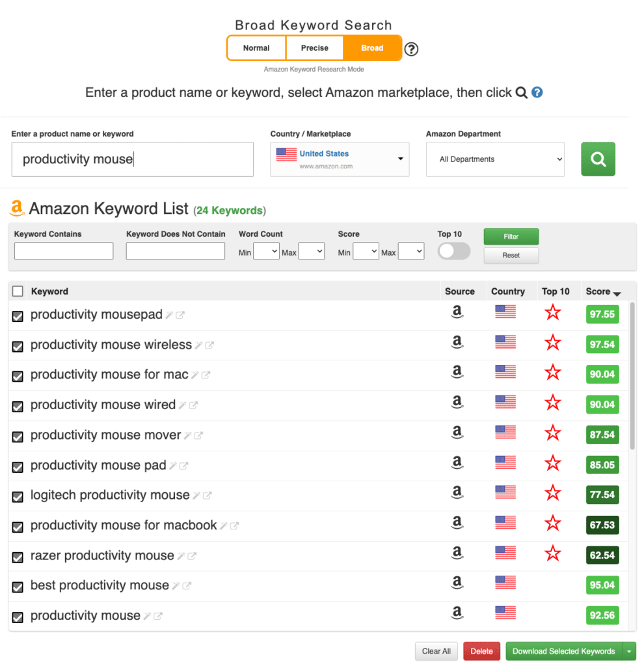Click the pencil edit icon next to productivity mousepad
The width and height of the screenshot is (644, 666).
point(169,315)
